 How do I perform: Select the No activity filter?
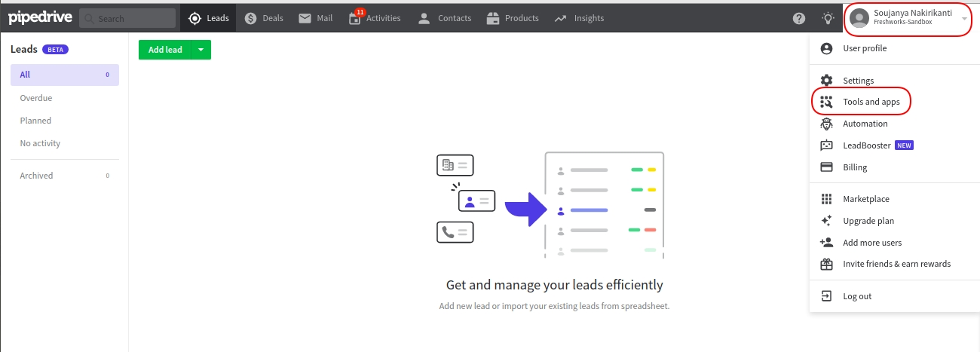(x=65, y=143)
